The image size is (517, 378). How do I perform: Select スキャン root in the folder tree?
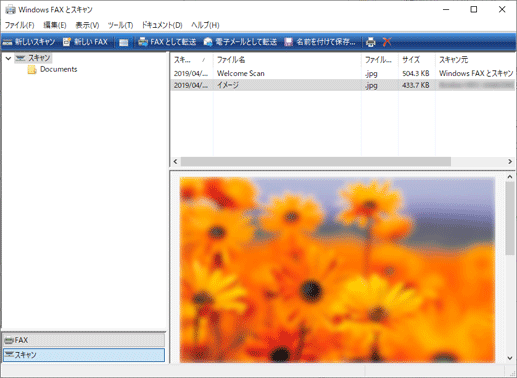point(33,58)
